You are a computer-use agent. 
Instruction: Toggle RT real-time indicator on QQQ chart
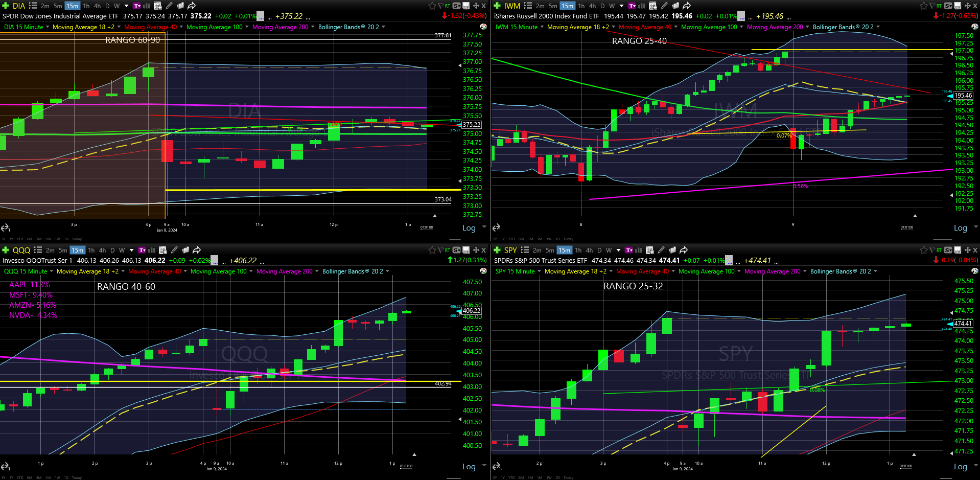tap(448, 250)
